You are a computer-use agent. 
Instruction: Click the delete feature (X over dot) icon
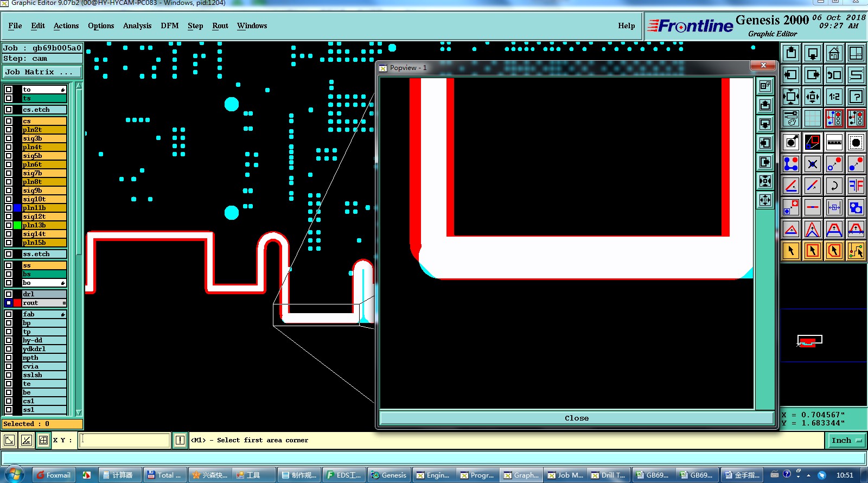click(x=813, y=164)
